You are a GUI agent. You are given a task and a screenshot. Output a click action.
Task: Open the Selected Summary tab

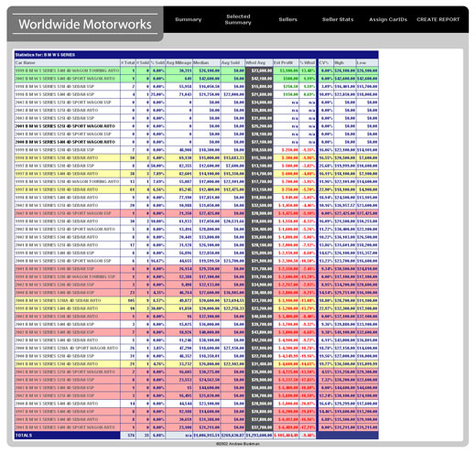click(238, 19)
